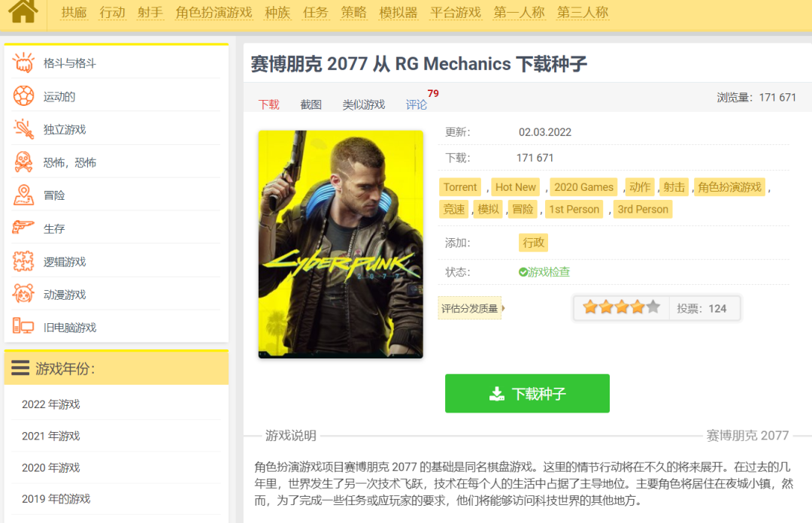Click the hamburger icon beside 游戏年份
The image size is (812, 523).
pyautogui.click(x=20, y=368)
